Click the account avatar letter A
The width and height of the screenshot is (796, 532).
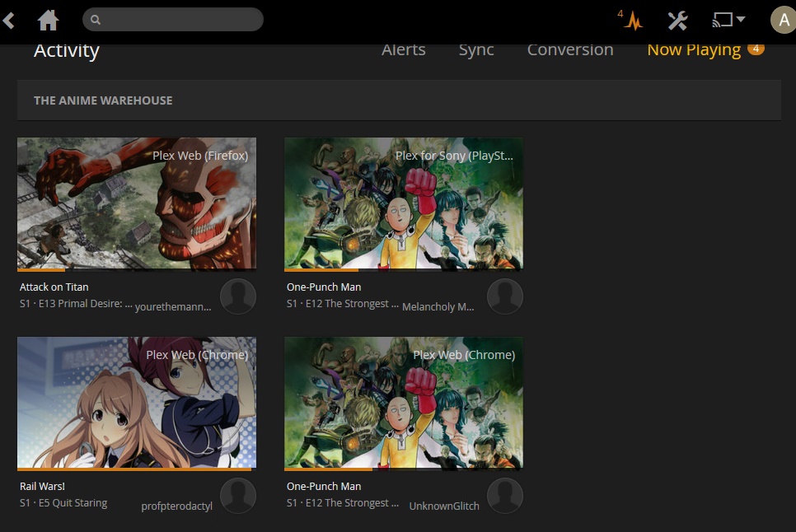(782, 20)
